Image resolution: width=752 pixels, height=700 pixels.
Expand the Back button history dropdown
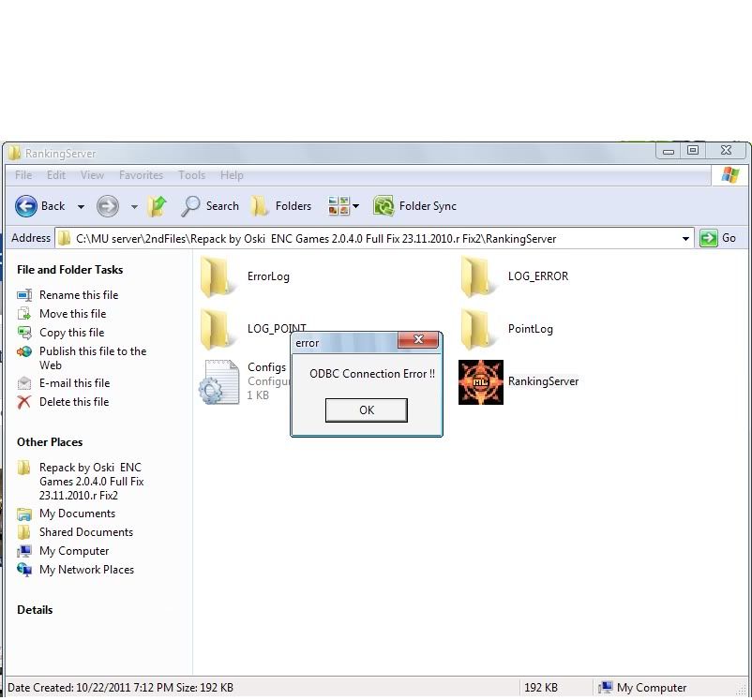81,206
